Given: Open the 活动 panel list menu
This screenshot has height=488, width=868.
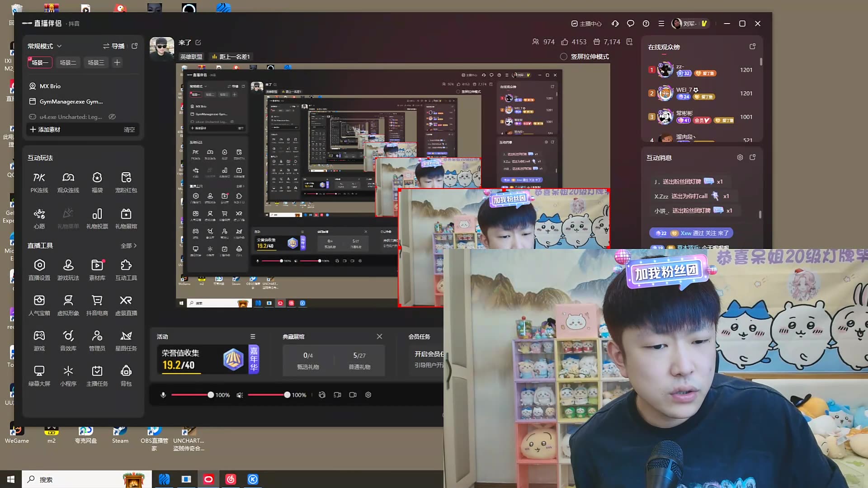Looking at the screenshot, I should click(x=253, y=337).
